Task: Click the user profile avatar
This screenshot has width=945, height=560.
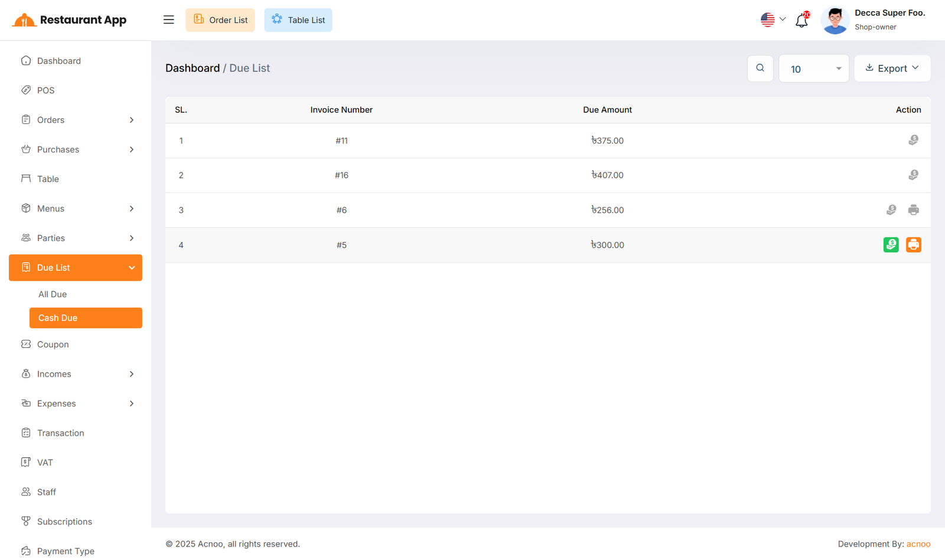Action: [x=835, y=20]
